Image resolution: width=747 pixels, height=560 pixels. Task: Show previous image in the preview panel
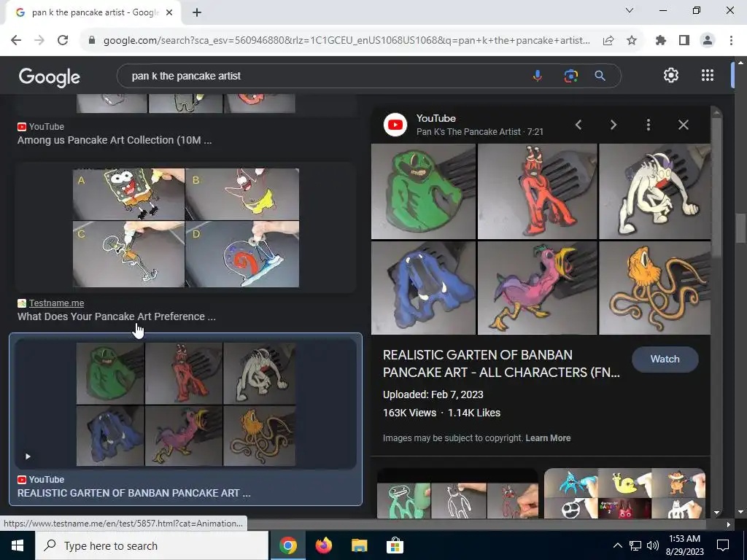[578, 125]
